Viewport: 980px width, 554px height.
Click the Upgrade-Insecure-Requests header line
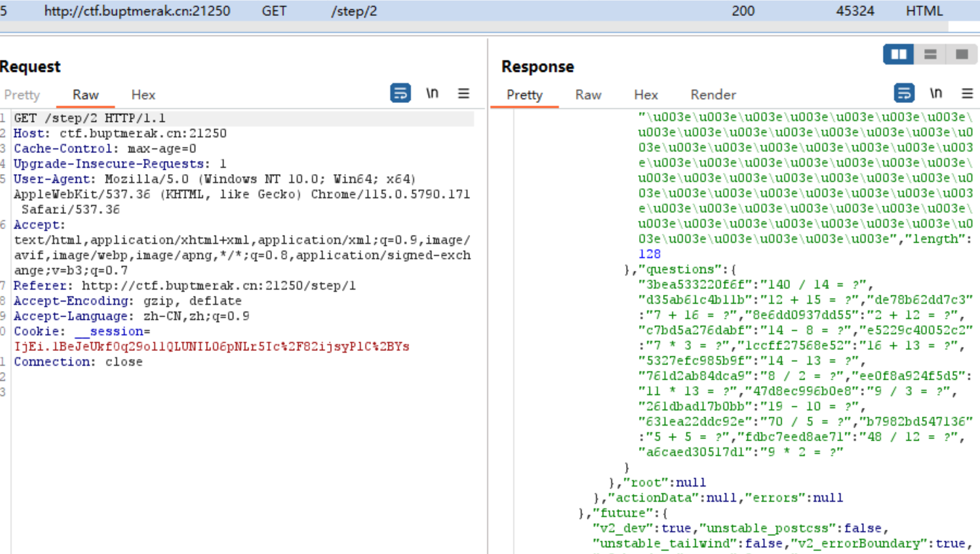pyautogui.click(x=120, y=164)
